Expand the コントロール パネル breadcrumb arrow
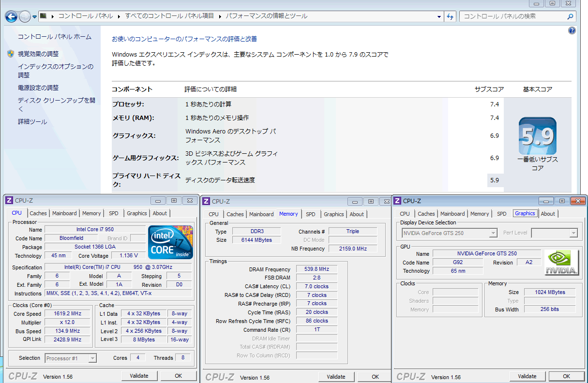Screen dimensions: 588x383 pyautogui.click(x=118, y=16)
